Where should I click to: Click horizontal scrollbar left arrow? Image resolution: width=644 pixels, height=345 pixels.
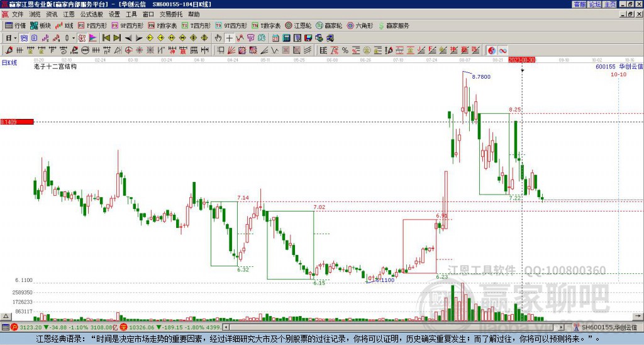point(226,327)
